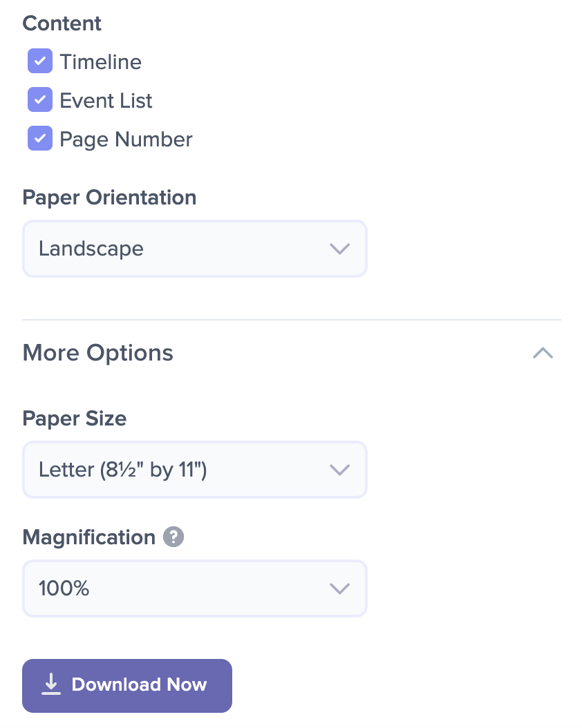The image size is (582, 728).
Task: Click the download arrow icon in button
Action: (x=51, y=684)
